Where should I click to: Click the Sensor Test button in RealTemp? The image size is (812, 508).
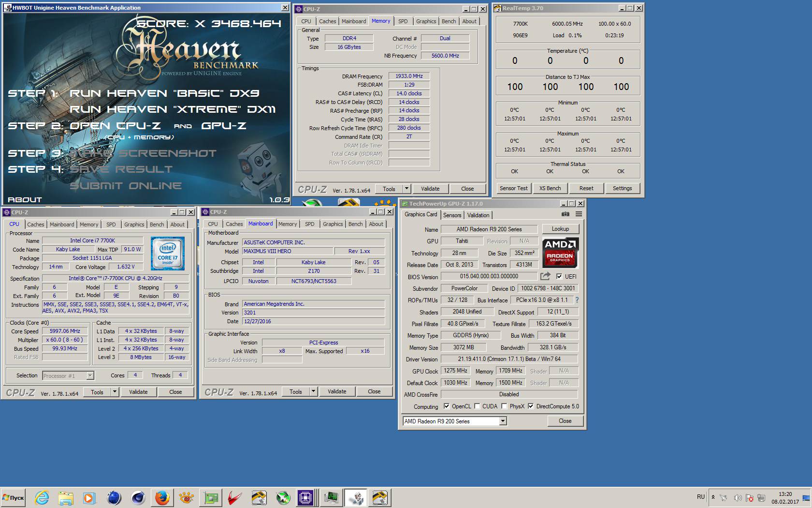coord(514,188)
